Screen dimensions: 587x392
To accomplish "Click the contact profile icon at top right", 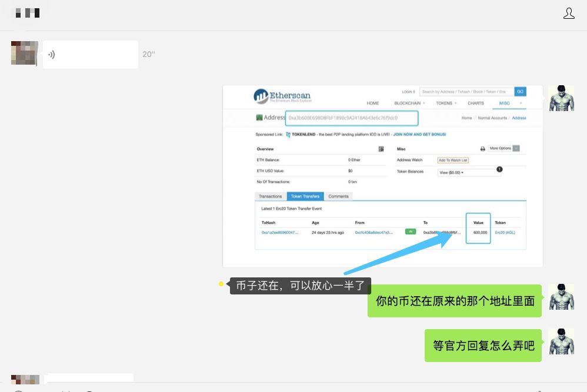I will click(x=569, y=12).
